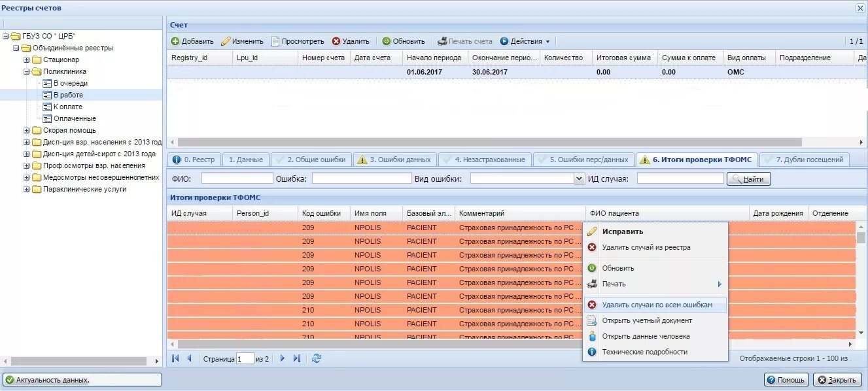The width and height of the screenshot is (868, 391).
Task: Click the error list vertical scrollbar
Action: [x=861, y=237]
